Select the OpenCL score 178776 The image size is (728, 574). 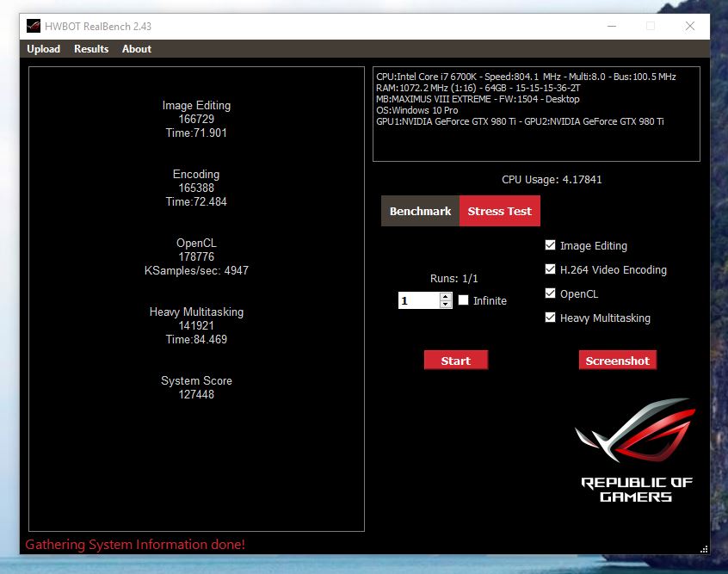coord(196,256)
